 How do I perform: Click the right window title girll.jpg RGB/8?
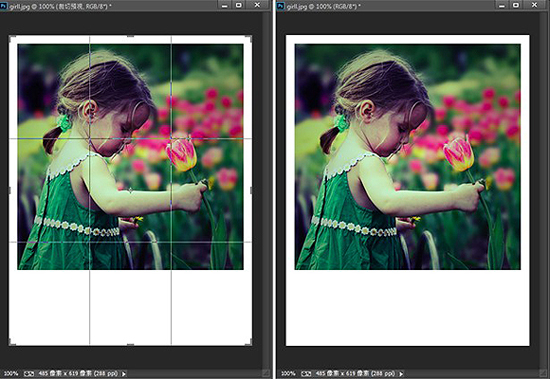[323, 6]
